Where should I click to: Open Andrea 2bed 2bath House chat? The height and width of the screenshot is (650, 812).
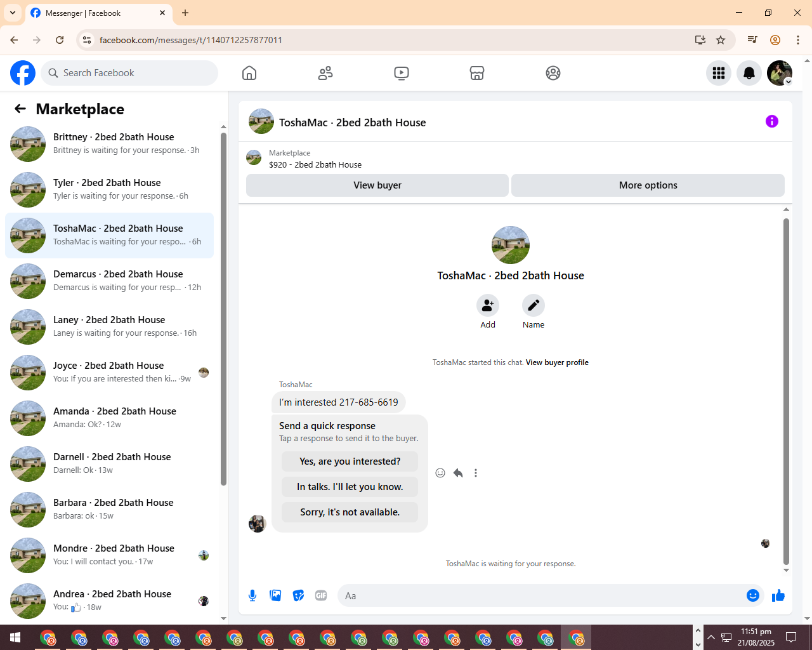109,601
